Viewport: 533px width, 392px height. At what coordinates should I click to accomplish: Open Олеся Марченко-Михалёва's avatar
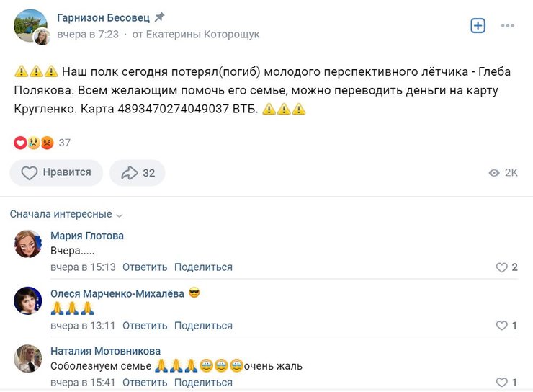point(28,300)
